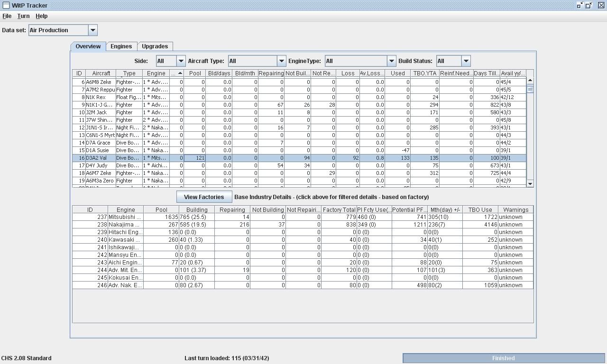Select the A6M3a Zero row
The height and width of the screenshot is (364, 607).
coord(299,181)
